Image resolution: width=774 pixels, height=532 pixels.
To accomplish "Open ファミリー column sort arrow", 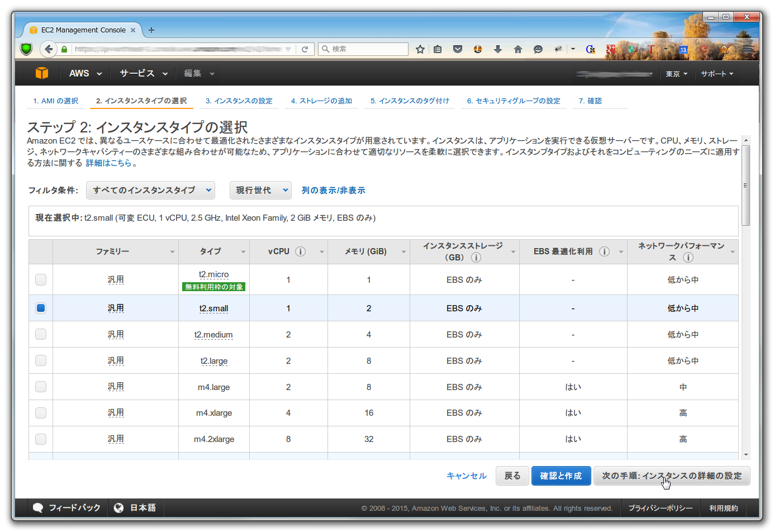I will (172, 252).
